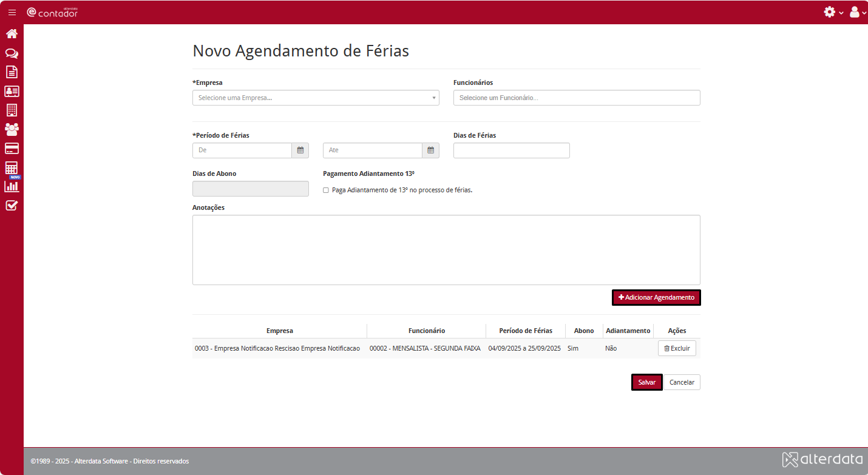
Task: Click the Adicionar Agendamento button
Action: (656, 298)
